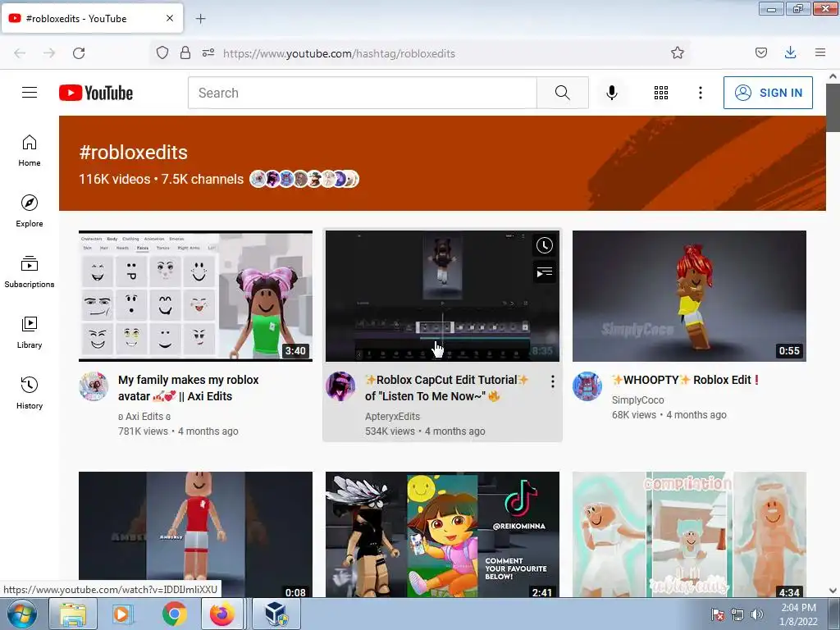
Task: Click the ApteryxEdits channel avatar
Action: tap(340, 386)
